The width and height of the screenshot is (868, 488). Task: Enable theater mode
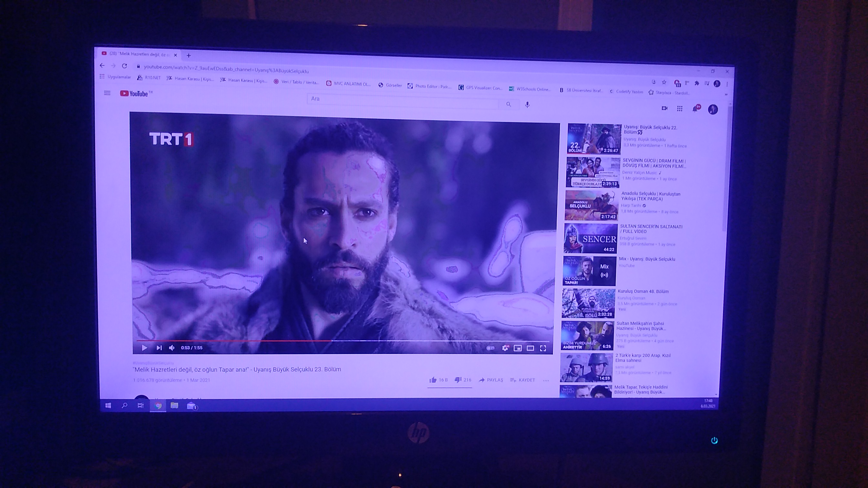pyautogui.click(x=530, y=348)
